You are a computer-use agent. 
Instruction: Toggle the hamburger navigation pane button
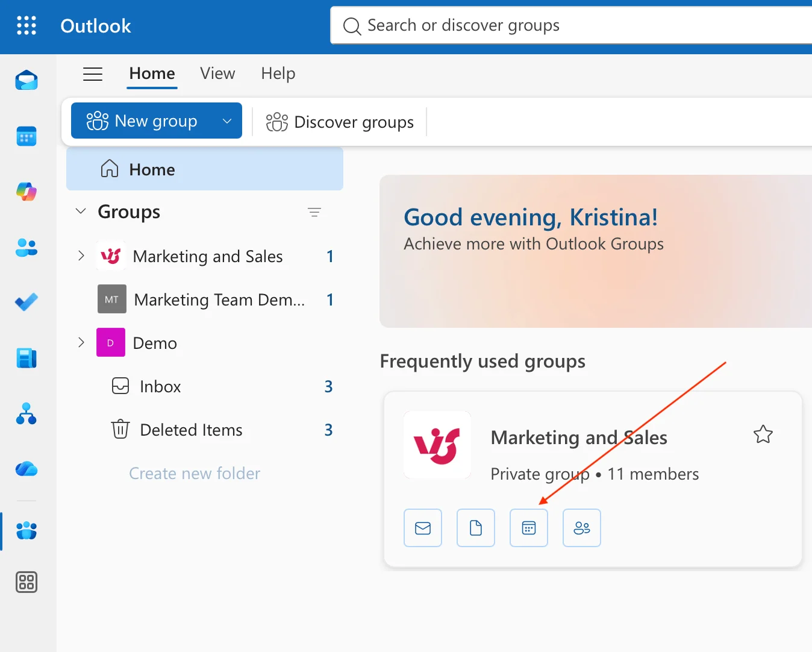(x=93, y=74)
